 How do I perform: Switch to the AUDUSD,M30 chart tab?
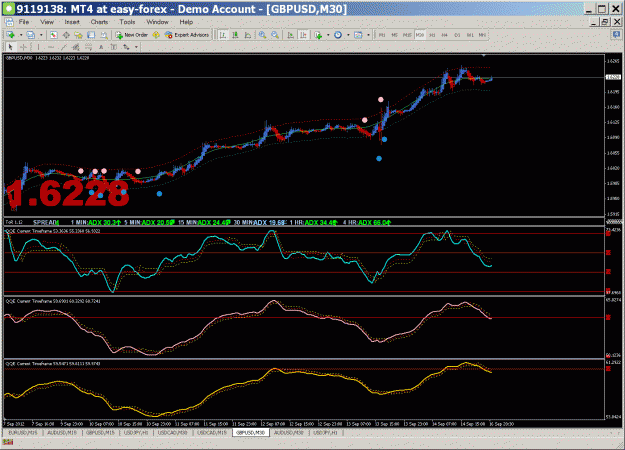click(x=289, y=432)
